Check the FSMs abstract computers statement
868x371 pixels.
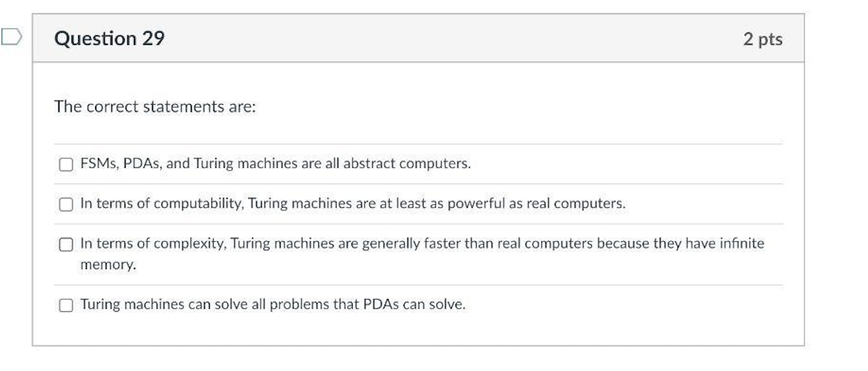pyautogui.click(x=66, y=163)
